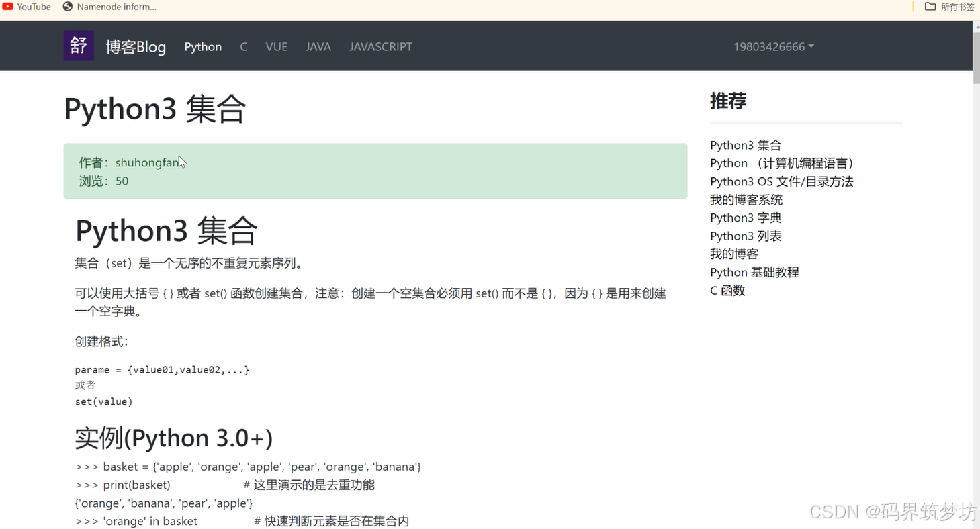Open the VUE category
980x529 pixels.
pos(277,46)
